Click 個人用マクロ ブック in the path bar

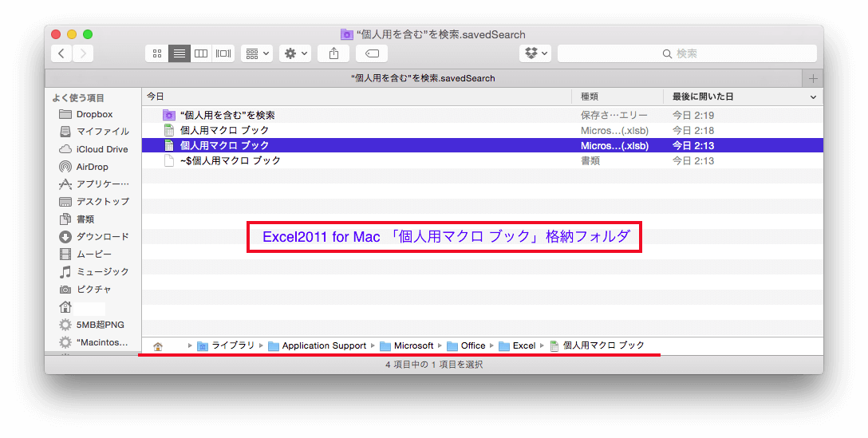point(598,345)
